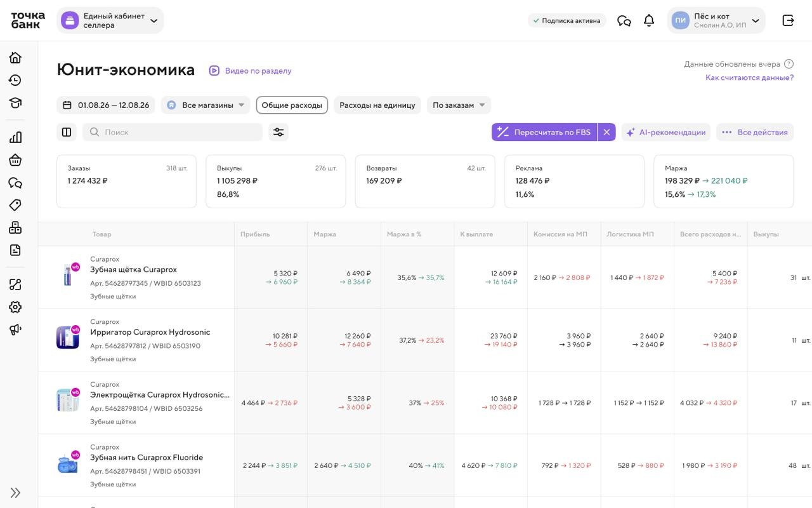Open the Все магазины store dropdown
The image size is (812, 508).
pyautogui.click(x=206, y=105)
